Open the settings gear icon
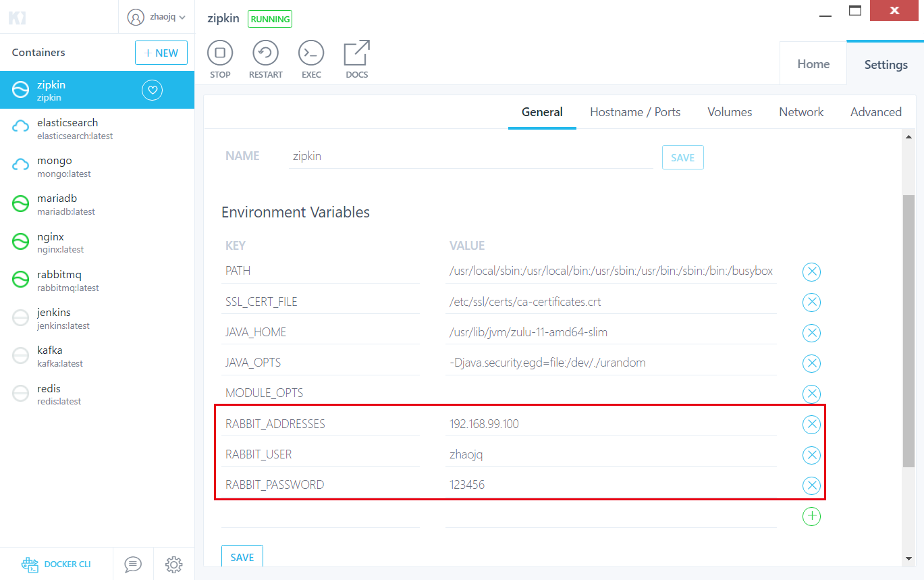This screenshot has height=580, width=924. [173, 564]
